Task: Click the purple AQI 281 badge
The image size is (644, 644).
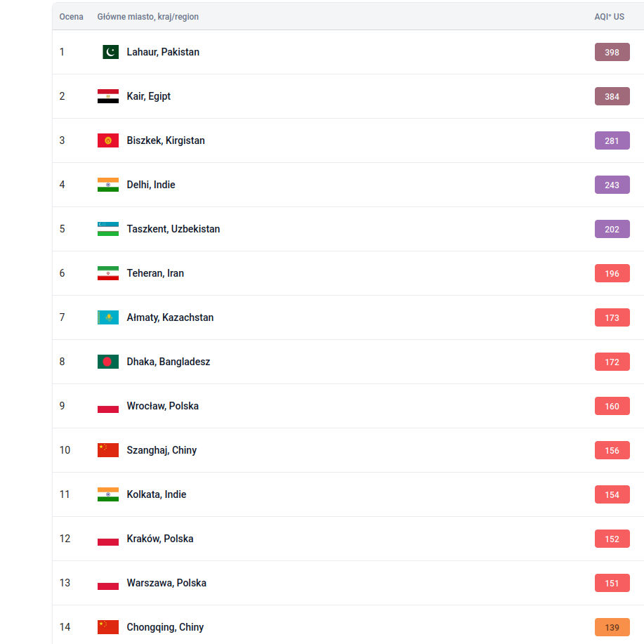Action: coord(612,140)
